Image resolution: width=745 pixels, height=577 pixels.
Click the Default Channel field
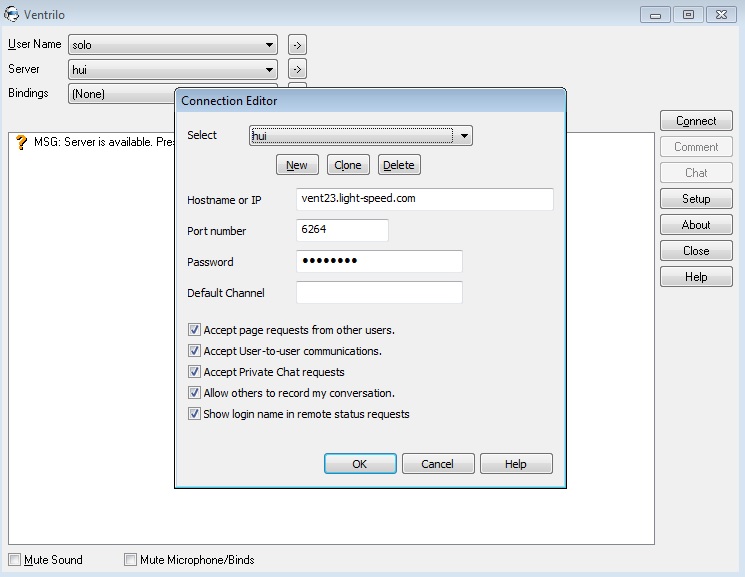coord(379,292)
